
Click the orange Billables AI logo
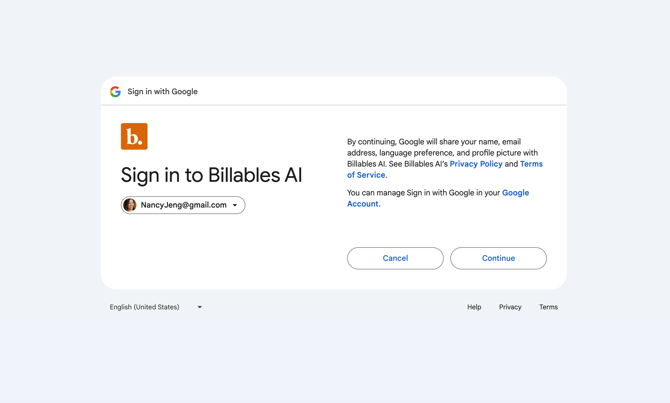click(x=134, y=136)
